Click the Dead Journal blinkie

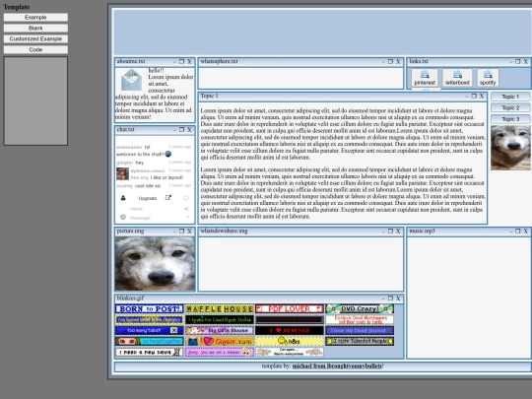360,330
